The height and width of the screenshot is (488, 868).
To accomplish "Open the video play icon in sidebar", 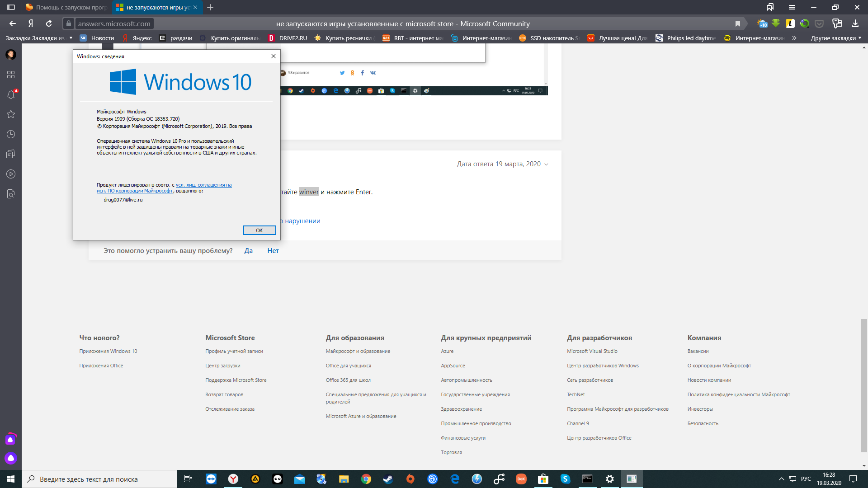I will pyautogui.click(x=11, y=174).
